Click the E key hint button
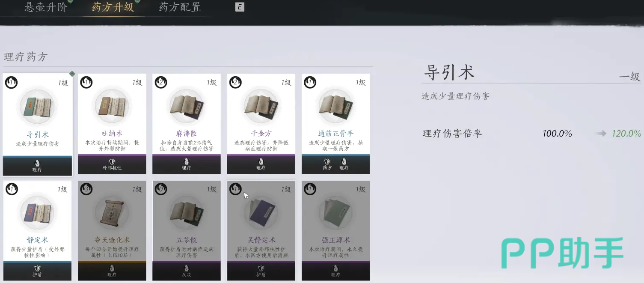 click(x=240, y=7)
